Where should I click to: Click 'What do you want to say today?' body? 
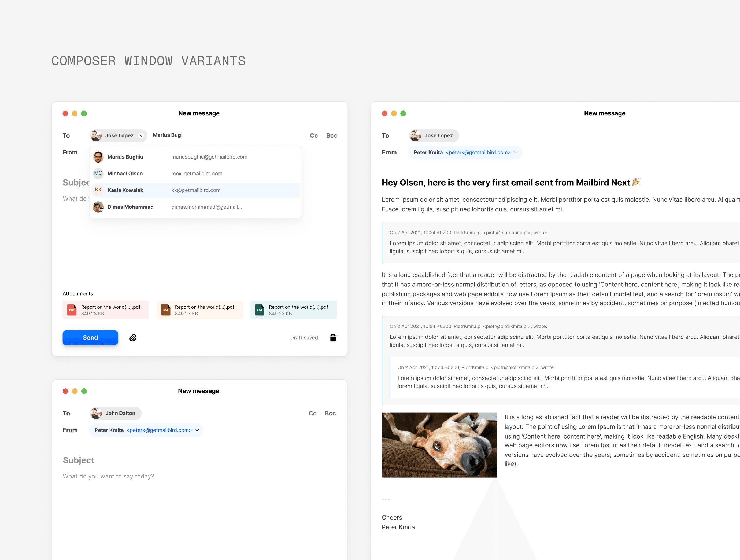108,476
